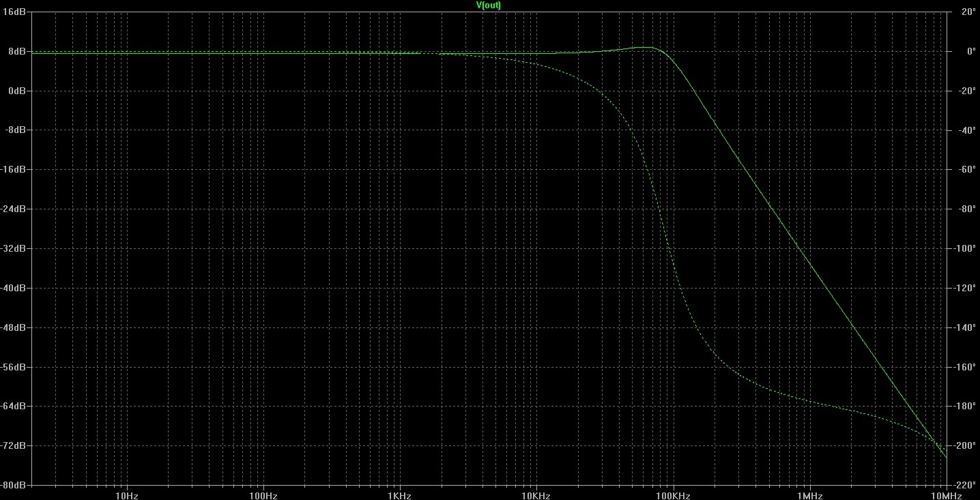This screenshot has height=500, width=980.
Task: Click the 10Hz frequency axis label
Action: [x=127, y=495]
